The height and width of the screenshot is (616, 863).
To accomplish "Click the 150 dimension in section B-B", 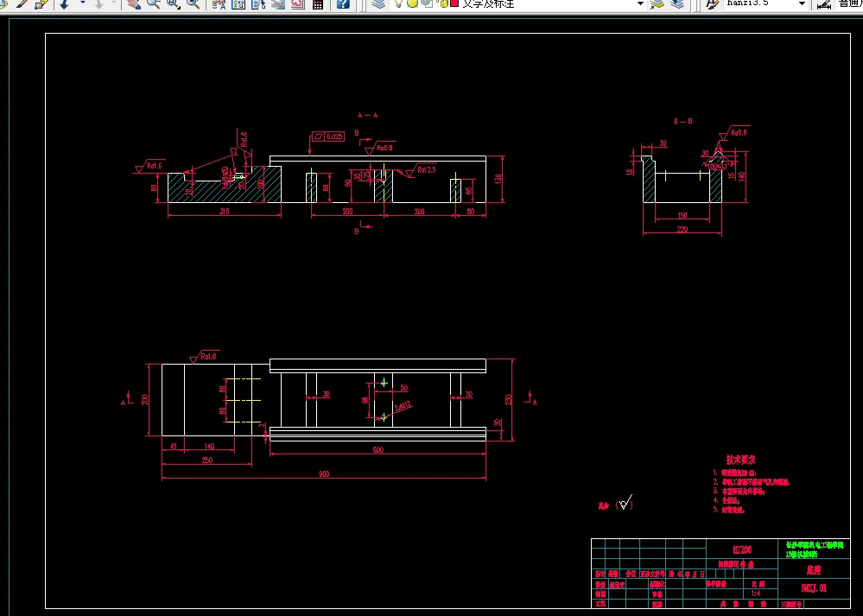I will click(x=682, y=216).
